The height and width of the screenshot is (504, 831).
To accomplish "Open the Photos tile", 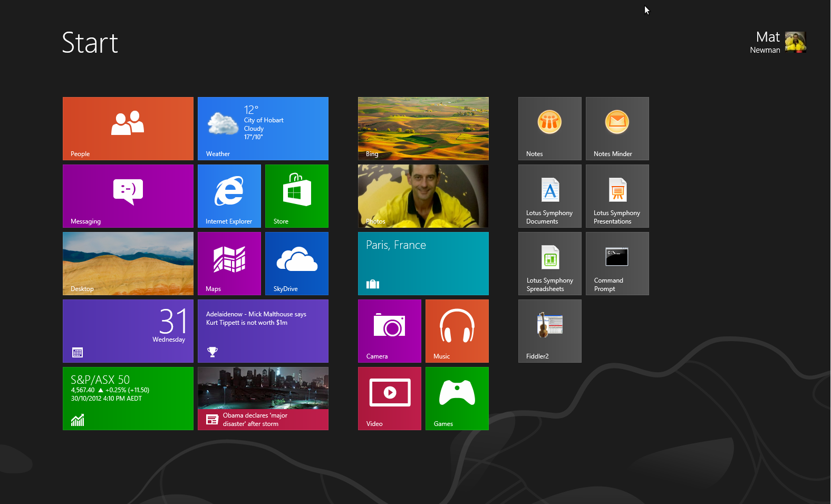I will pyautogui.click(x=423, y=196).
